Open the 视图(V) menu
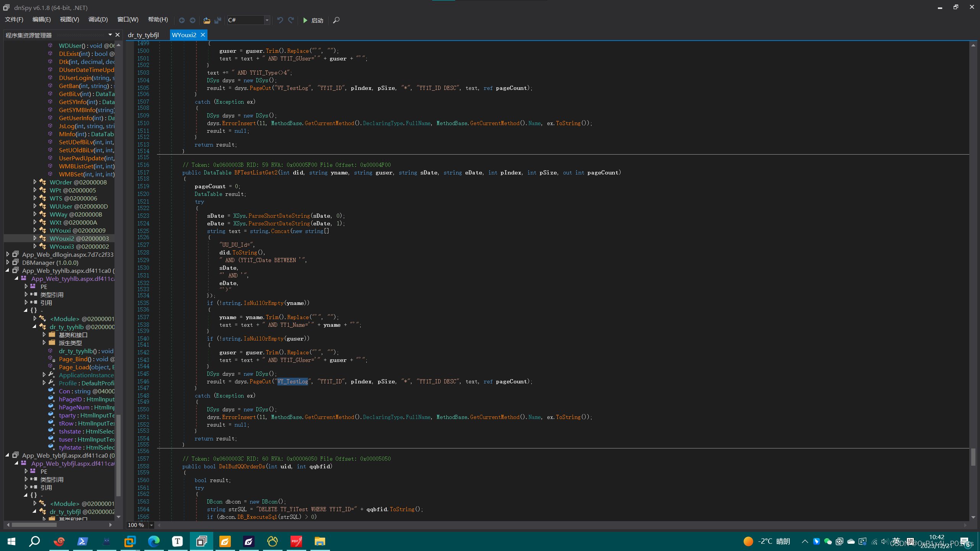The image size is (980, 551). (69, 20)
